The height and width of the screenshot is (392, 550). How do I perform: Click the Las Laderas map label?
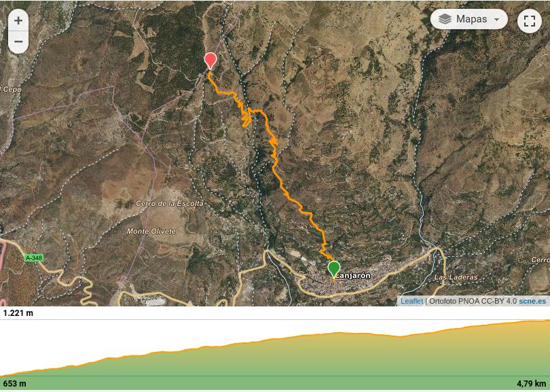(x=456, y=277)
